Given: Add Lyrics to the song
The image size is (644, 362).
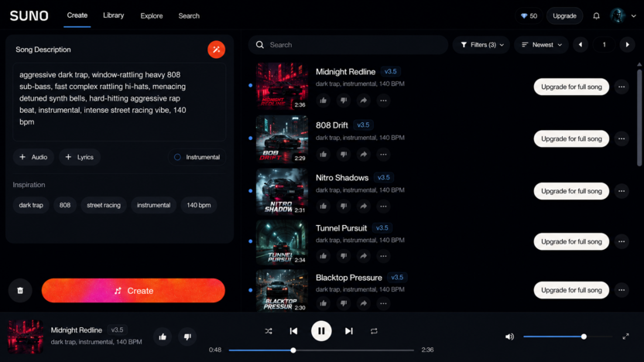Looking at the screenshot, I should point(79,157).
